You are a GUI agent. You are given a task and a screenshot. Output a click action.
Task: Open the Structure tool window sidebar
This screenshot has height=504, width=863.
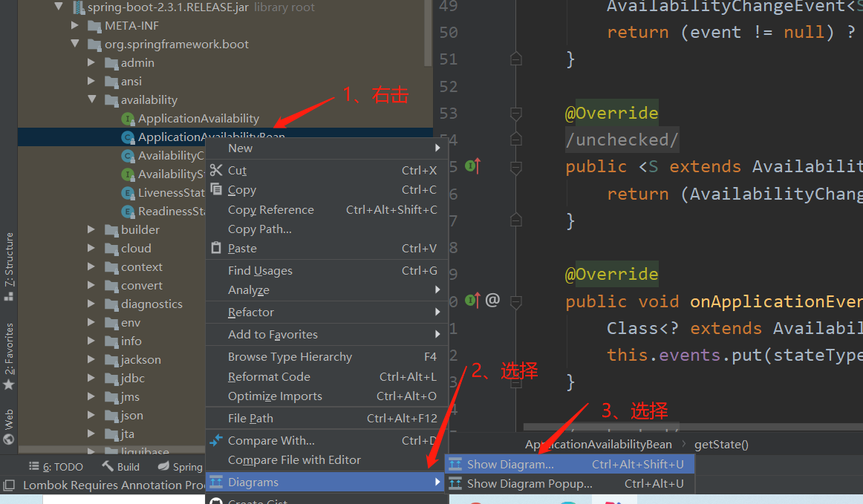pos(9,266)
